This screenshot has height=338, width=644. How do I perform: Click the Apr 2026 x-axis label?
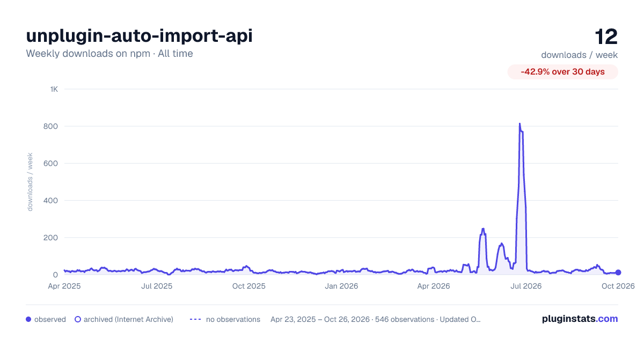point(433,286)
